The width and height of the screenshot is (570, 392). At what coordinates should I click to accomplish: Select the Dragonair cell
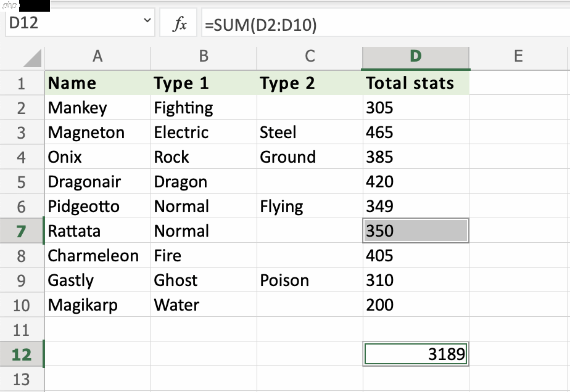click(97, 182)
